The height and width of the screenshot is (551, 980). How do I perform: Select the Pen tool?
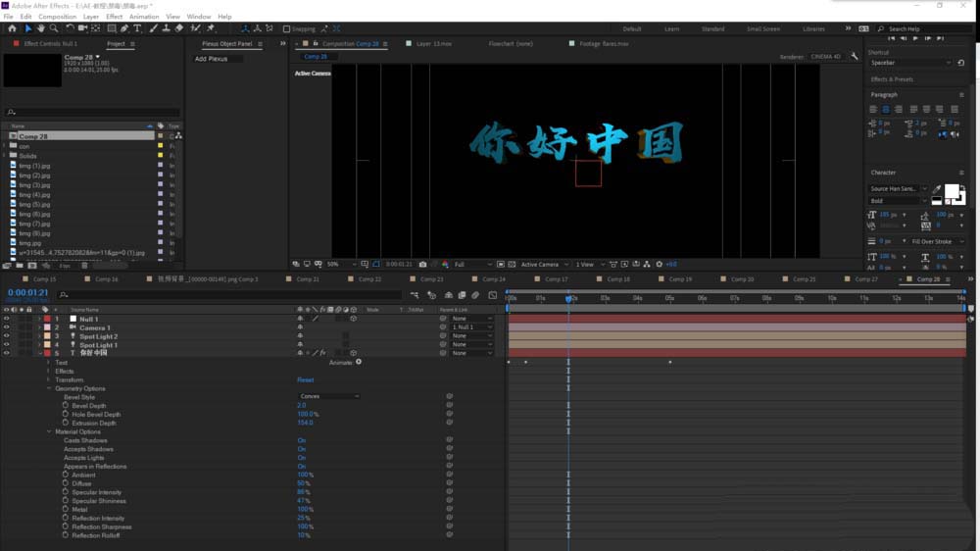pos(122,28)
